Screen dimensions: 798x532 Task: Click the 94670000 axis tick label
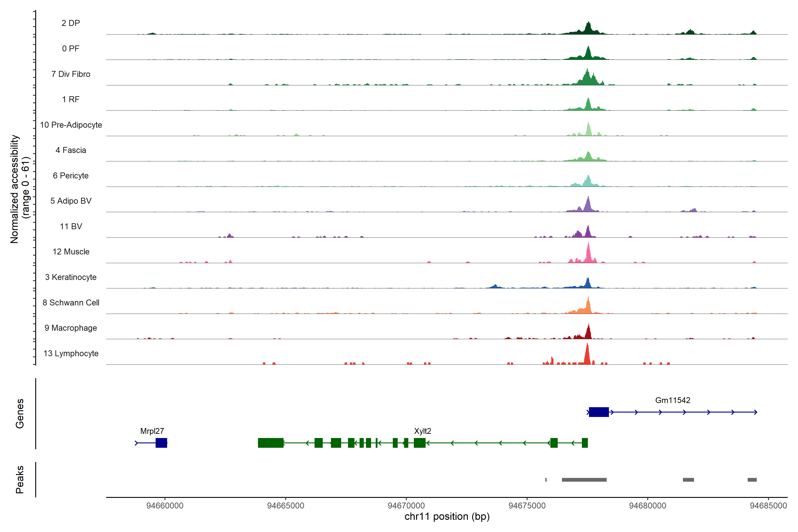coord(406,506)
